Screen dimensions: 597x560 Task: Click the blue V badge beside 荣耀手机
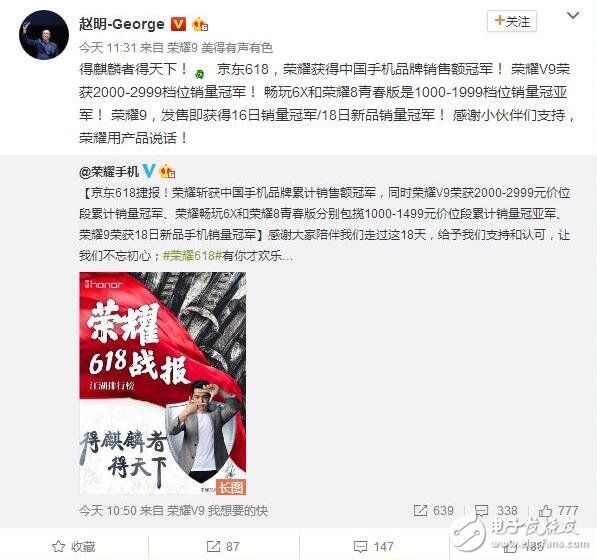click(149, 171)
